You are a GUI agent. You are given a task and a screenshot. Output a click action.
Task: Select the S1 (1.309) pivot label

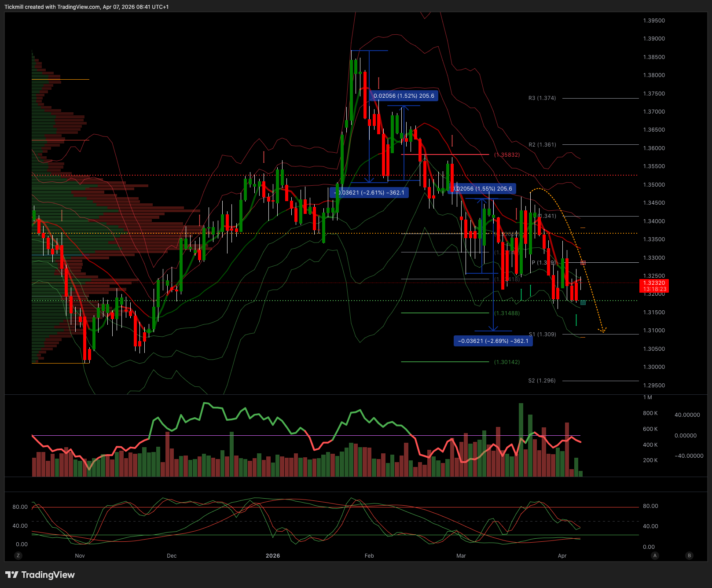point(542,334)
